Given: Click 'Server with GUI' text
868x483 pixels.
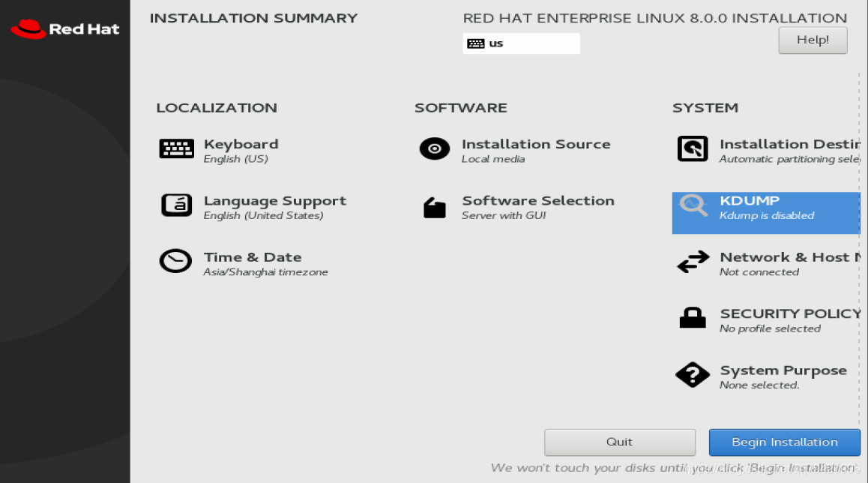Looking at the screenshot, I should click(x=504, y=215).
